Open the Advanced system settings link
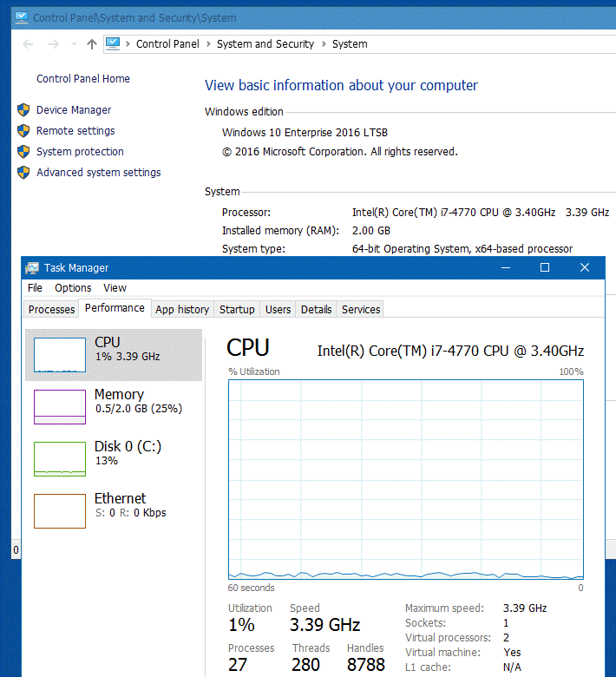 pyautogui.click(x=98, y=173)
